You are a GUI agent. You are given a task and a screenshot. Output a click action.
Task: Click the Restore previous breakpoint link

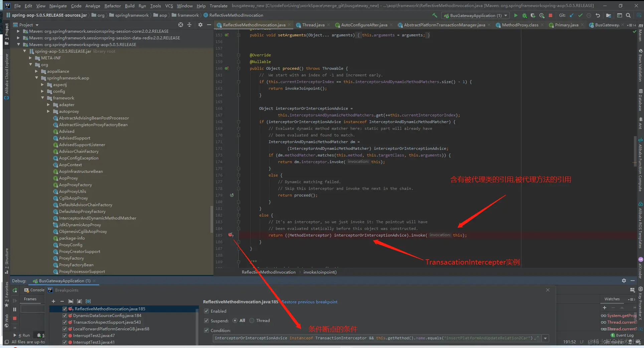click(x=309, y=302)
